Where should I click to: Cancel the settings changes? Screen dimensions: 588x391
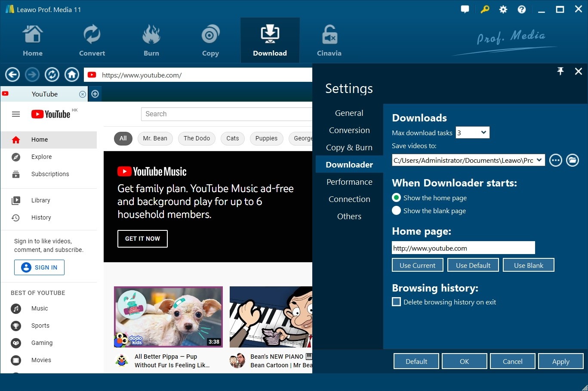click(513, 361)
